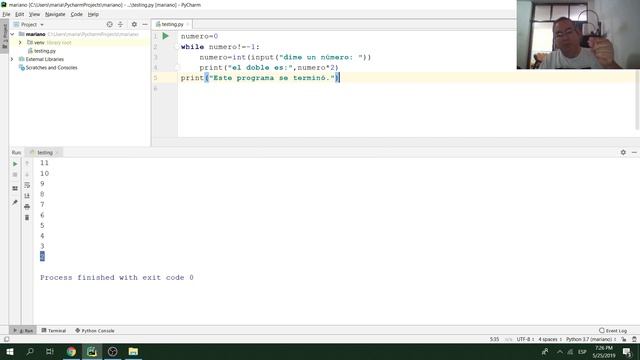Show hidden system tray icons
The width and height of the screenshot is (640, 360).
(x=560, y=351)
